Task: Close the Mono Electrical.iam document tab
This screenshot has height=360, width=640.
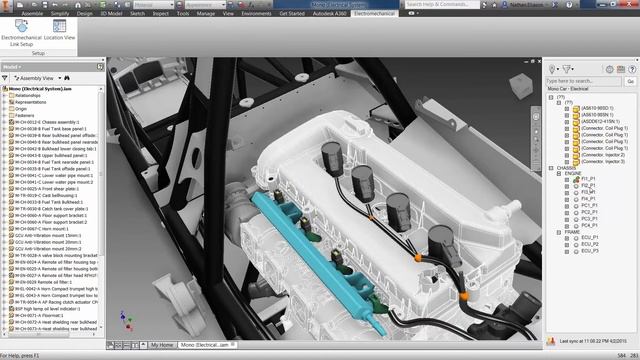Action: tap(233, 345)
